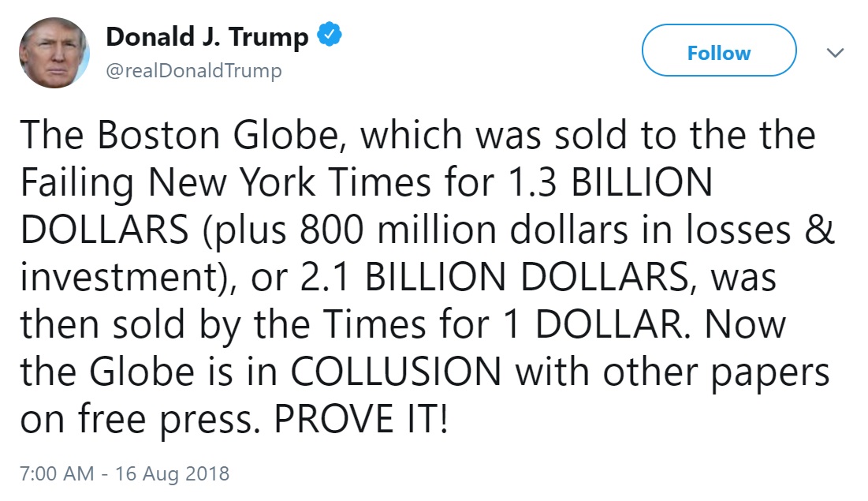The height and width of the screenshot is (501, 868).
Task: Open the @realDonaldTrump handle link
Action: (192, 71)
